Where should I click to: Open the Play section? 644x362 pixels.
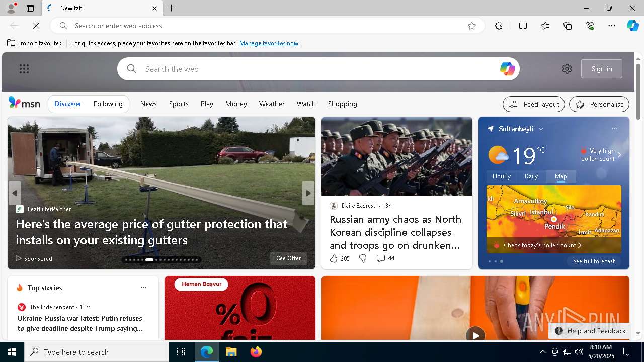pyautogui.click(x=207, y=104)
